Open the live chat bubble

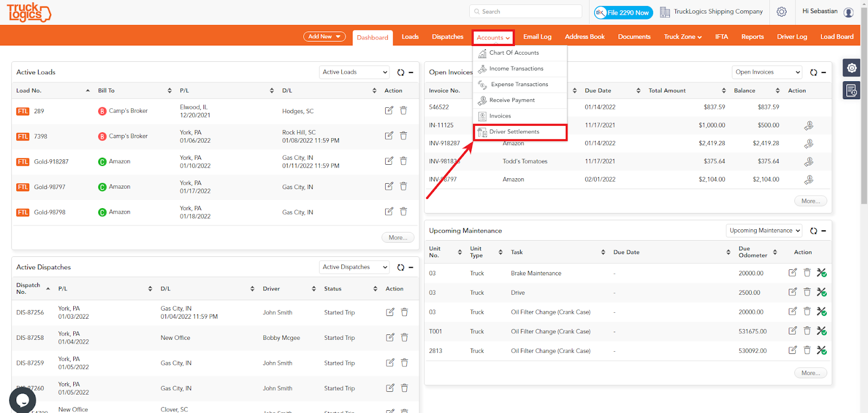pyautogui.click(x=23, y=400)
